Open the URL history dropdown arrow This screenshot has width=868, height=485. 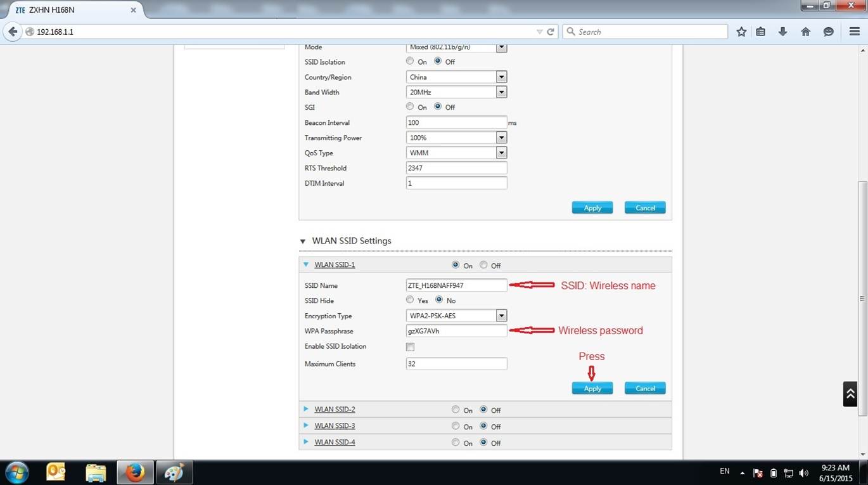point(539,32)
